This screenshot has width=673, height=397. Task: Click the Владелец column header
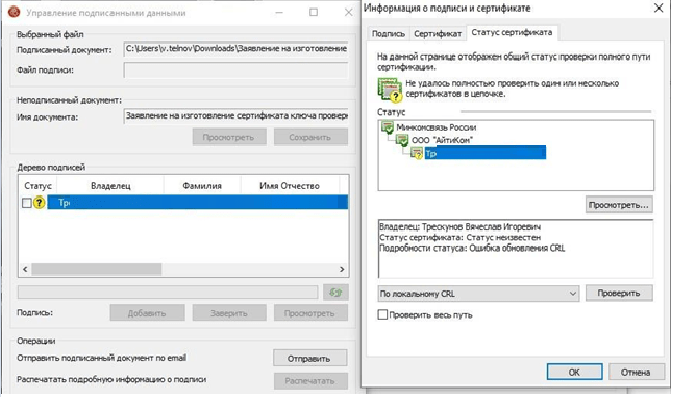click(110, 186)
